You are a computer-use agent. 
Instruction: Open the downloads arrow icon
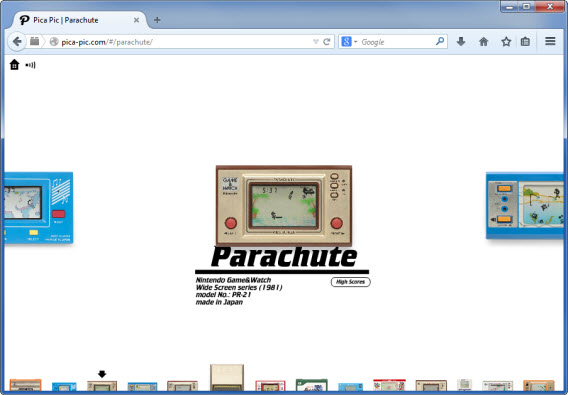tap(461, 42)
